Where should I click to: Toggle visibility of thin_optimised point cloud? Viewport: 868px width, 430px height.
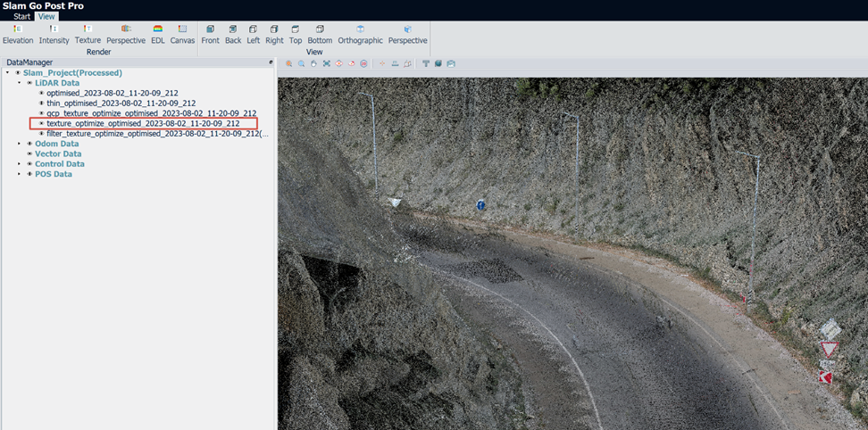(x=41, y=103)
